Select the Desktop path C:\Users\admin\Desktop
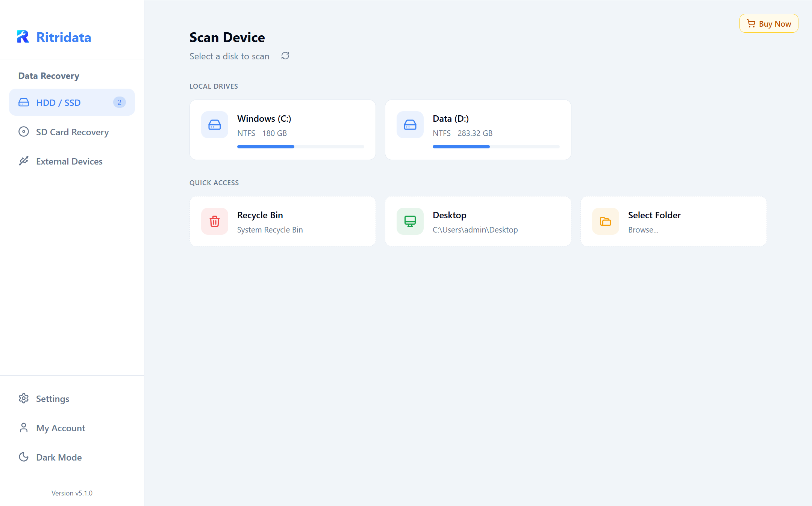Viewport: 812px width, 506px height. pos(475,230)
